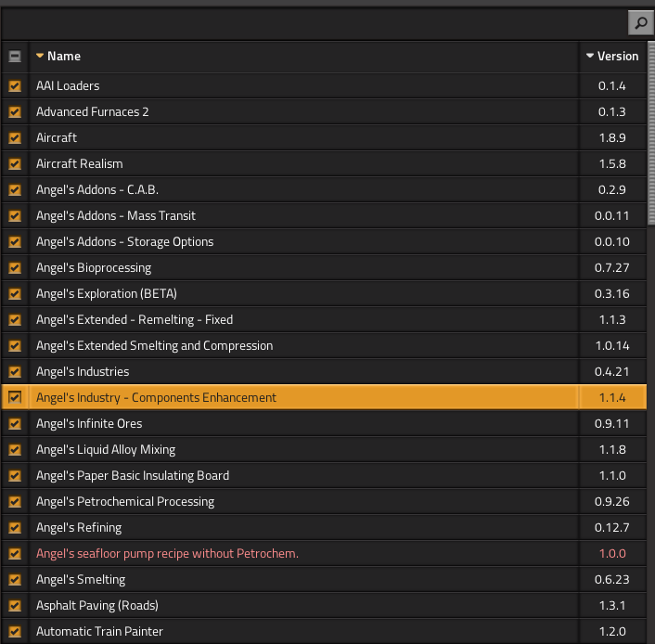This screenshot has height=644, width=655.
Task: Select Angel's Petrochemical Processing name
Action: tap(125, 501)
